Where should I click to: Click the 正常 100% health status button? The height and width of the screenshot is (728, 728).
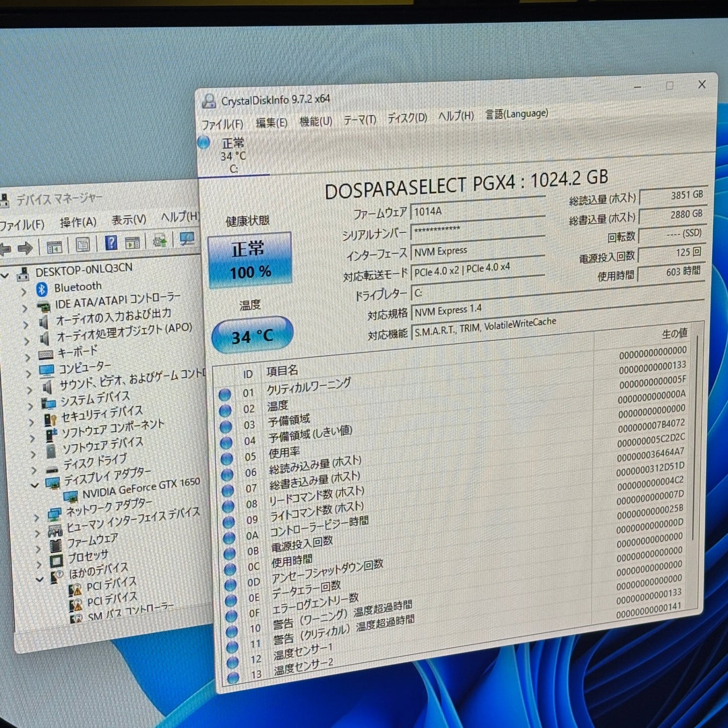(x=250, y=260)
